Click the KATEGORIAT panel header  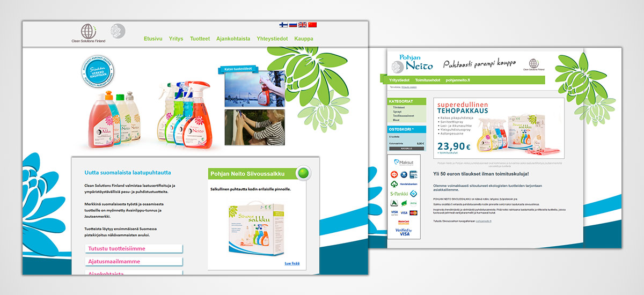coord(406,101)
